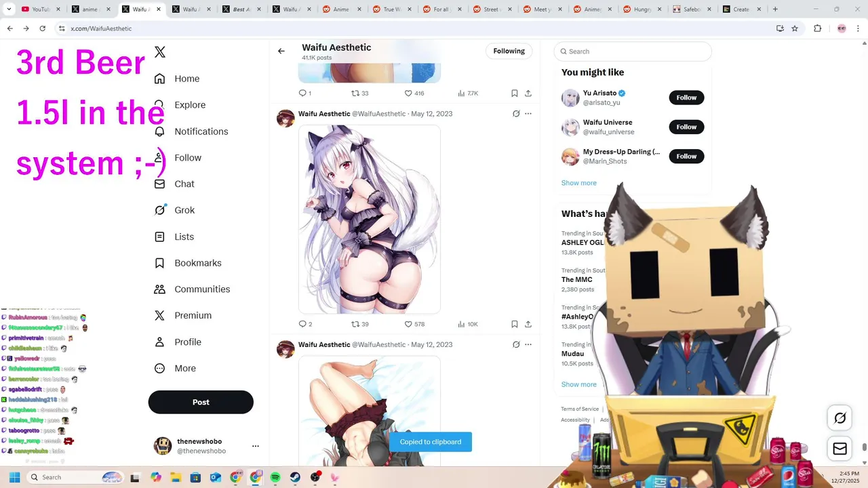
Task: Click the Premium X icon
Action: [160, 316]
